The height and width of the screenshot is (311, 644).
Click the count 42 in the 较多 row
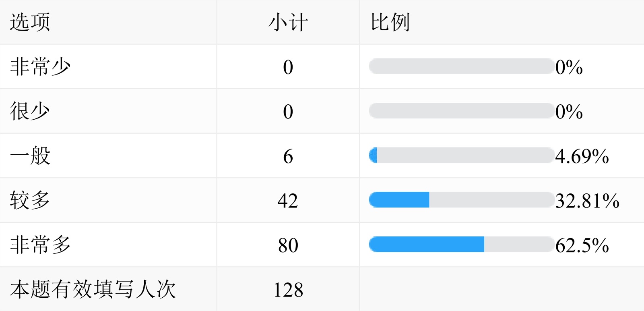tap(288, 201)
